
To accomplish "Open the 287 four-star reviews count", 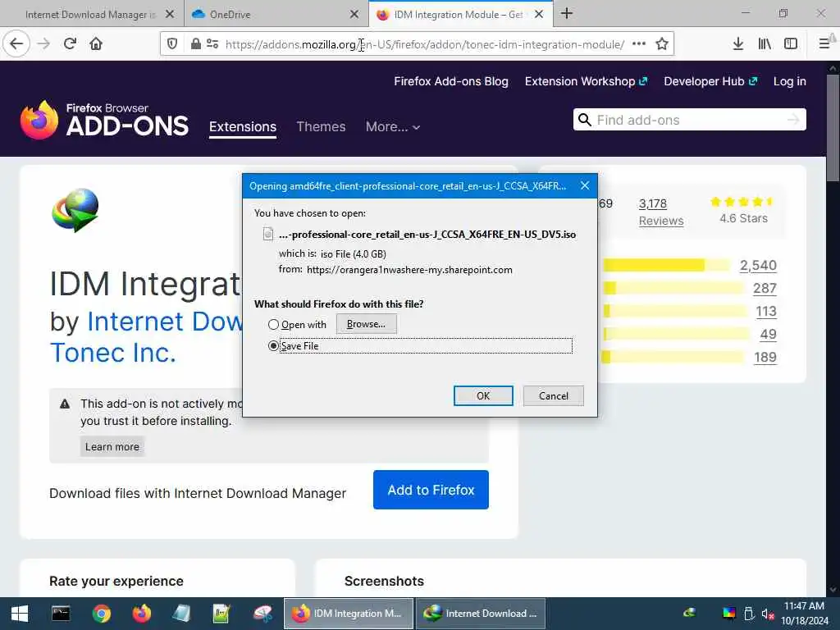I will 765,288.
